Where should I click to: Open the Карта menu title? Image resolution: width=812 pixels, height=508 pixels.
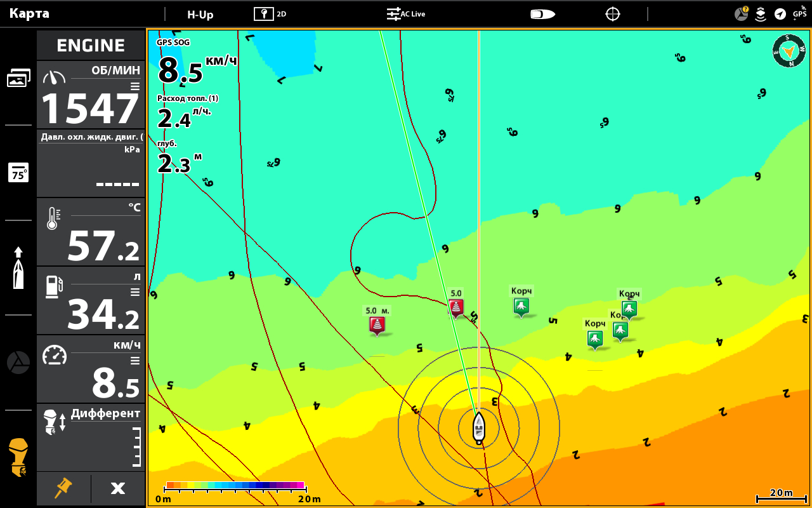(29, 14)
